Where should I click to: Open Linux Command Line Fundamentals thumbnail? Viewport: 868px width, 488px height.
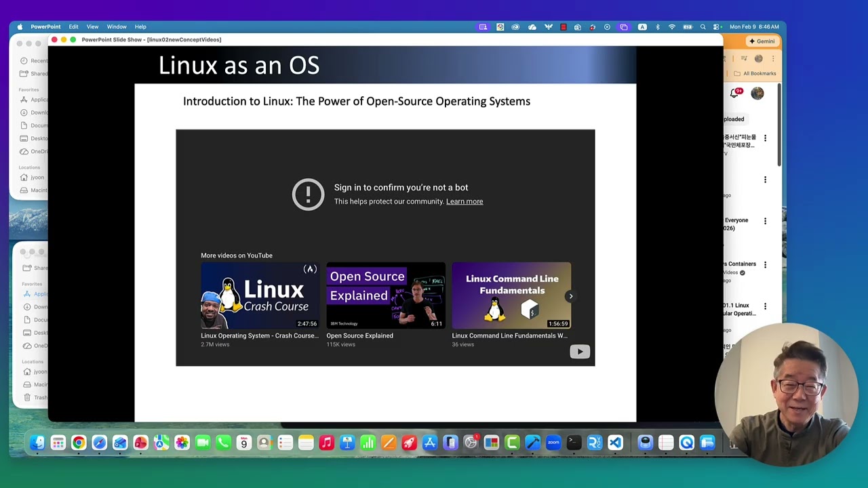click(x=511, y=296)
